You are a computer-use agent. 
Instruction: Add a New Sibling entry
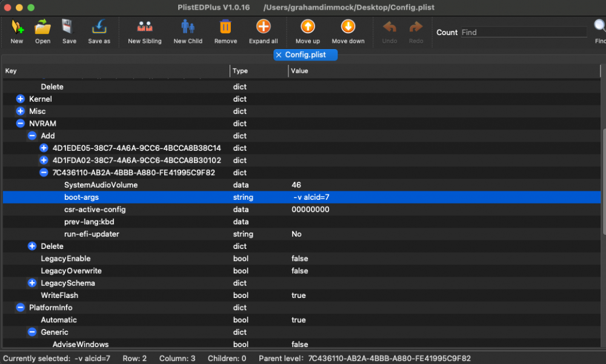click(x=145, y=27)
